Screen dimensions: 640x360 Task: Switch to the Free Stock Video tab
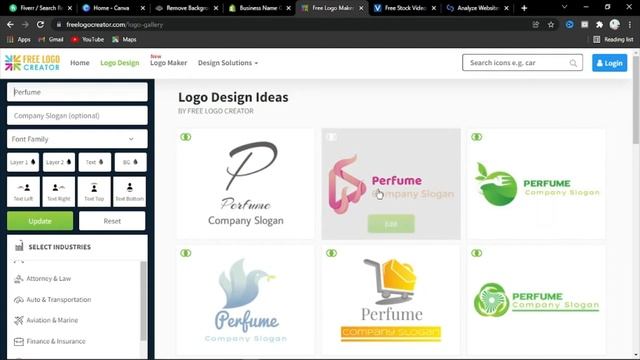405,8
